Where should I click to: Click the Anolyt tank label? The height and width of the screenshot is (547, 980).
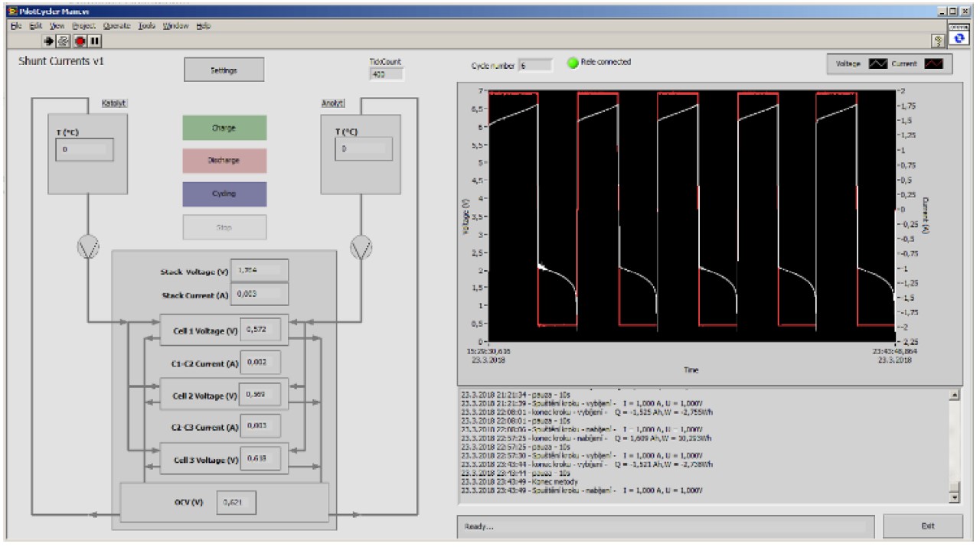click(332, 103)
